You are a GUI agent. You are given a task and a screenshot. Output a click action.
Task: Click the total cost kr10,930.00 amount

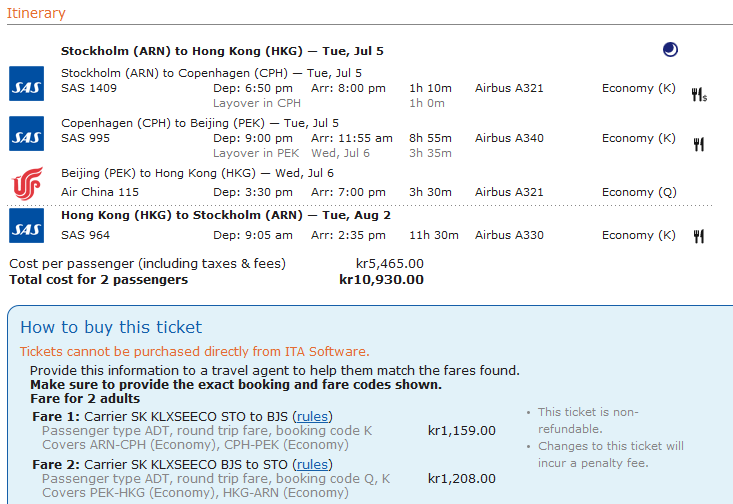coord(381,280)
